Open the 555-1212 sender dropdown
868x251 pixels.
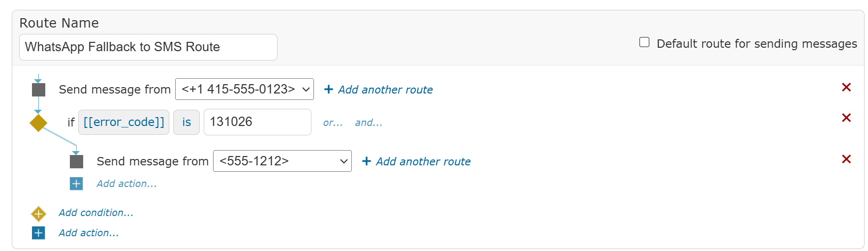click(x=282, y=161)
